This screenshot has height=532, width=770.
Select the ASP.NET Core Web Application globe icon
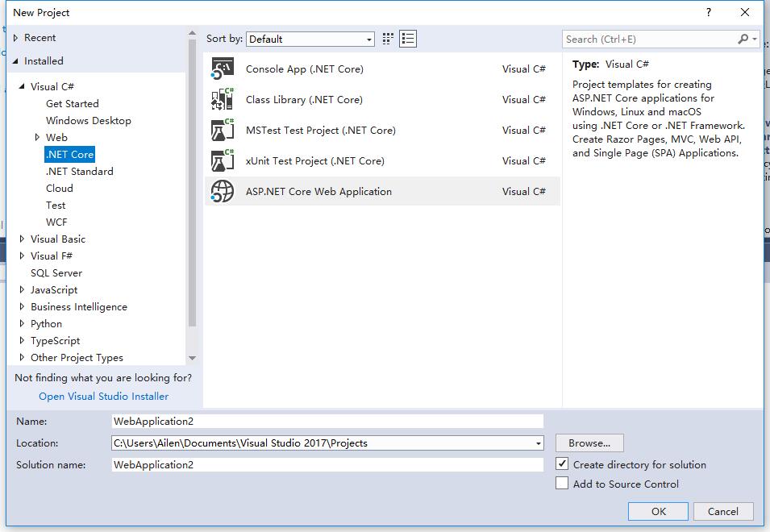(x=223, y=191)
